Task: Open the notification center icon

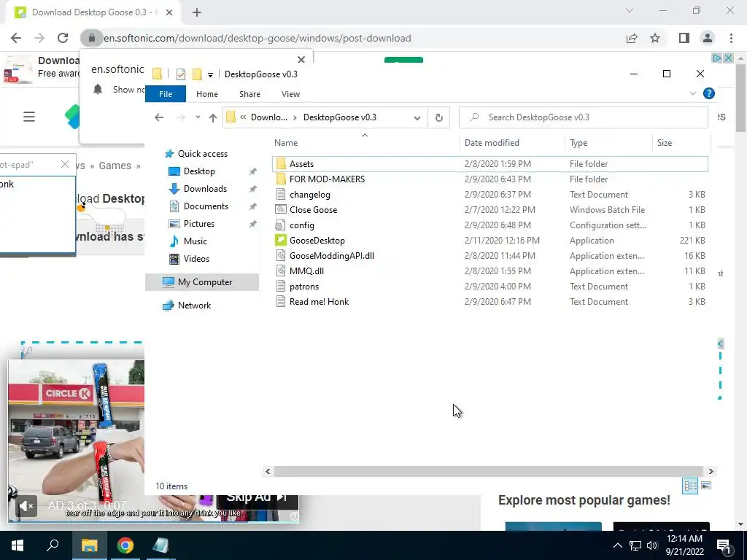Action: click(723, 545)
